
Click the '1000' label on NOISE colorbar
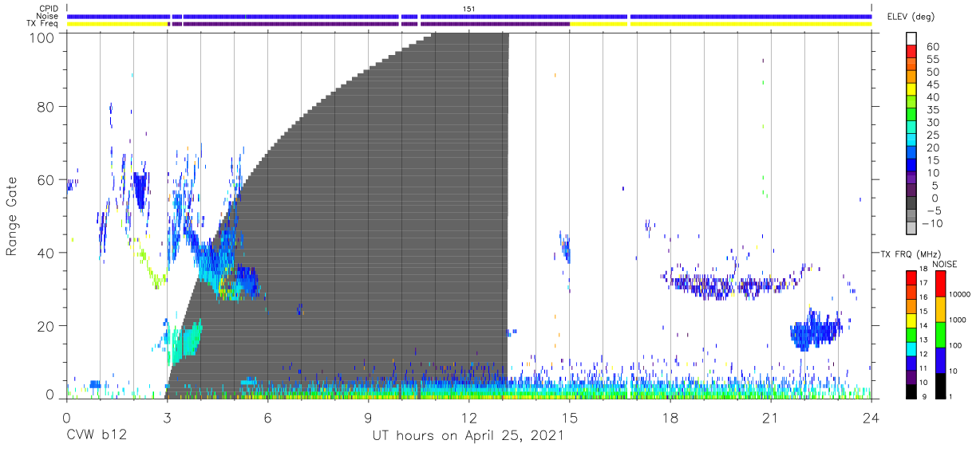[x=959, y=320]
